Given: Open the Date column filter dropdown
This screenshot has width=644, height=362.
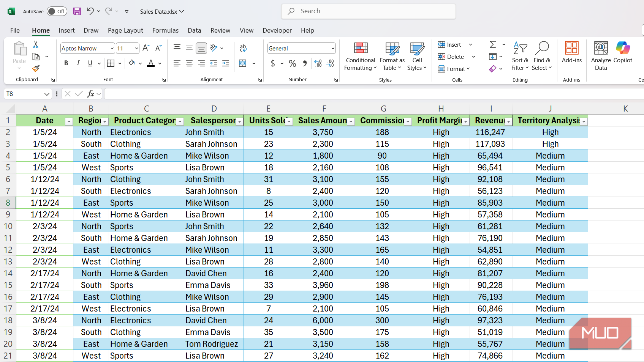Looking at the screenshot, I should pyautogui.click(x=69, y=122).
